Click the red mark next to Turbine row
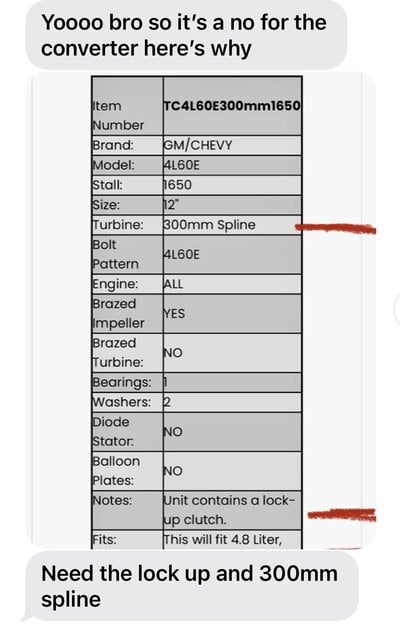The width and height of the screenshot is (400, 641). (335, 228)
